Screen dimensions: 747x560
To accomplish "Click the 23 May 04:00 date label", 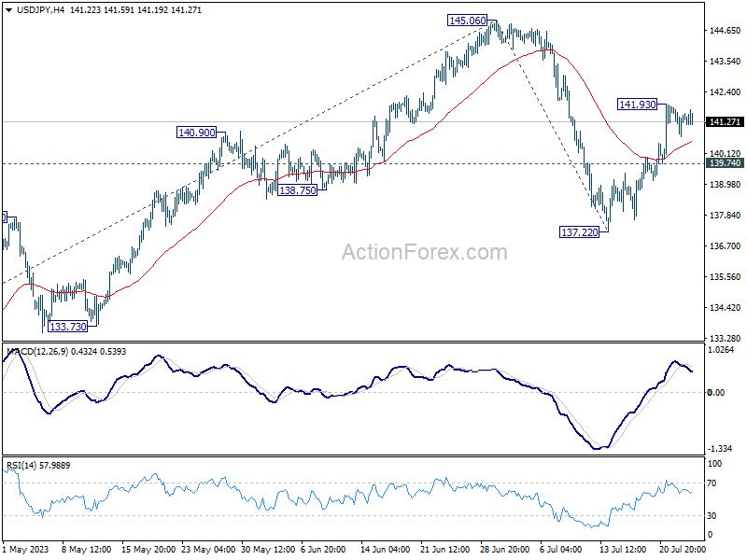I will pyautogui.click(x=208, y=550).
